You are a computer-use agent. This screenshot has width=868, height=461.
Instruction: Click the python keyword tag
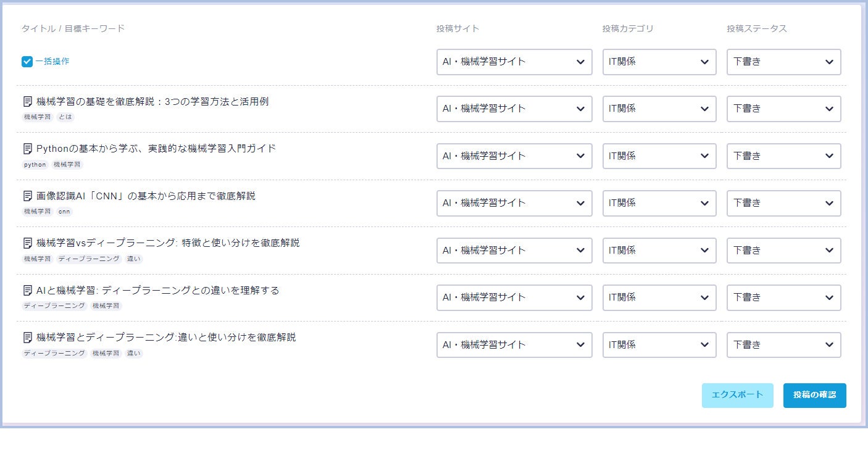tap(35, 165)
